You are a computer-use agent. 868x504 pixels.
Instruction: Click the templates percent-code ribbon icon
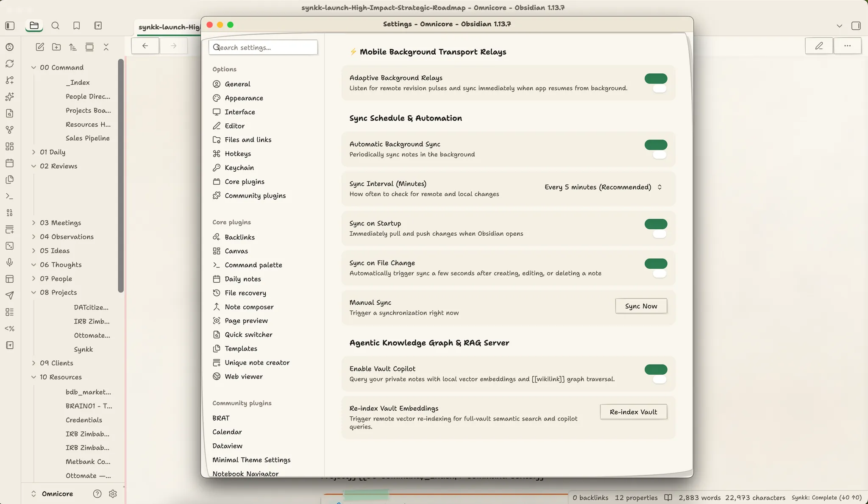[10, 329]
